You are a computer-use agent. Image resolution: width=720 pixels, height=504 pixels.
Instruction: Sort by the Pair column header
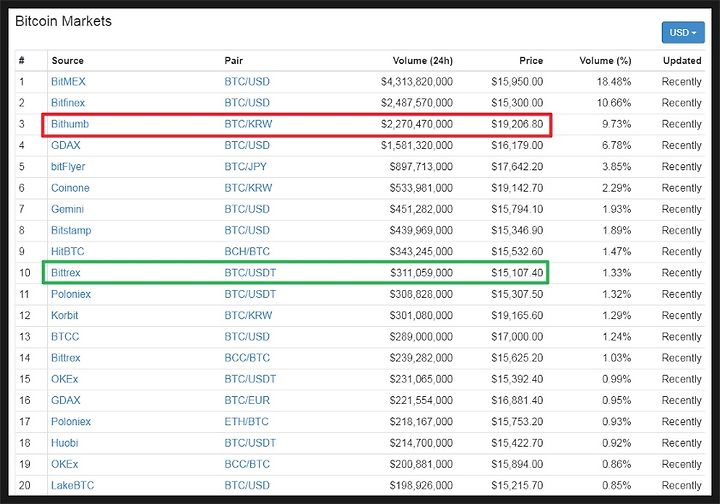233,61
